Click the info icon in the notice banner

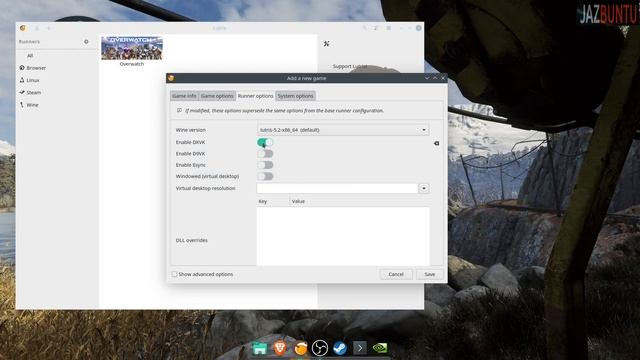pyautogui.click(x=179, y=110)
